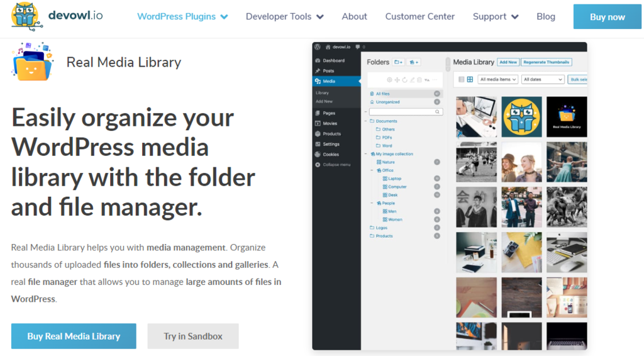Screen dimensions: 644x356
Task: Open the Customer Center menu item
Action: click(419, 16)
